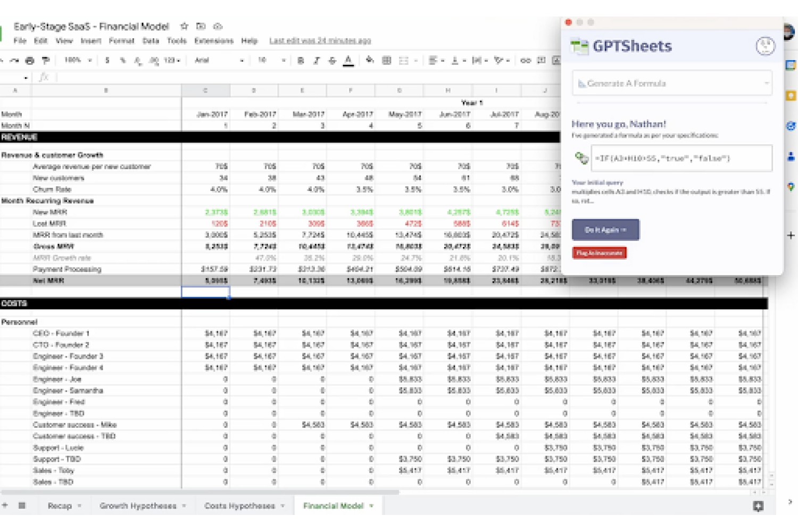The width and height of the screenshot is (798, 532).
Task: Toggle bold formatting
Action: coord(301,61)
